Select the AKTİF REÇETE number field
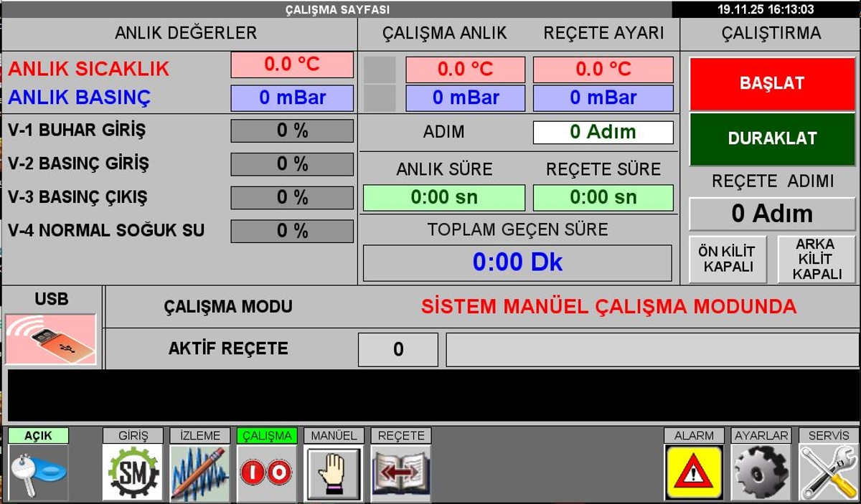 pyautogui.click(x=397, y=349)
